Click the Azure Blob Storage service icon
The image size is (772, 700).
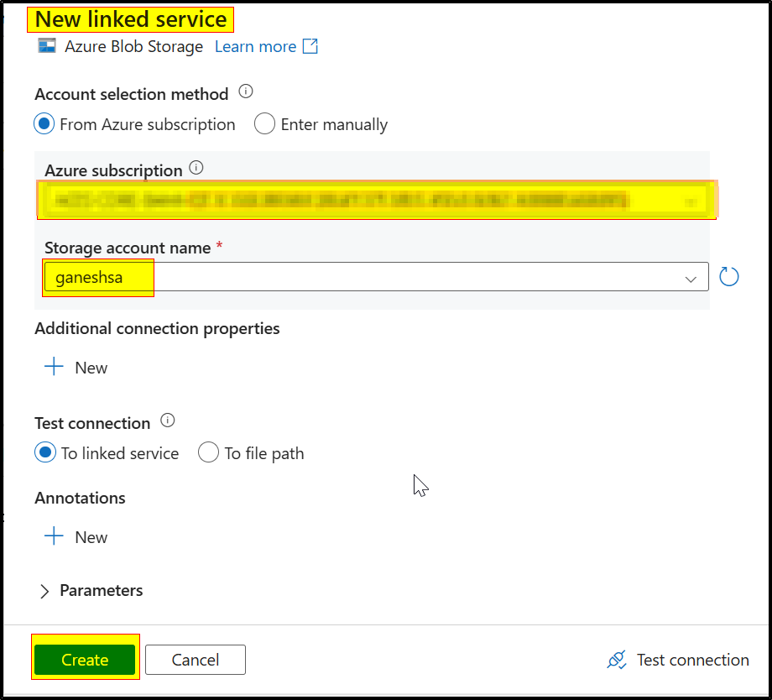[47, 46]
